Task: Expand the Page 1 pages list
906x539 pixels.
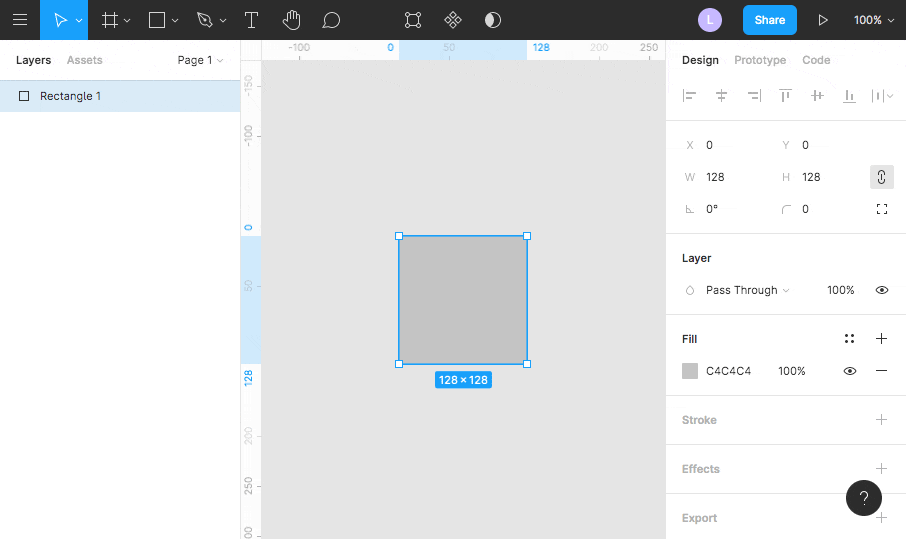Action: pyautogui.click(x=200, y=60)
